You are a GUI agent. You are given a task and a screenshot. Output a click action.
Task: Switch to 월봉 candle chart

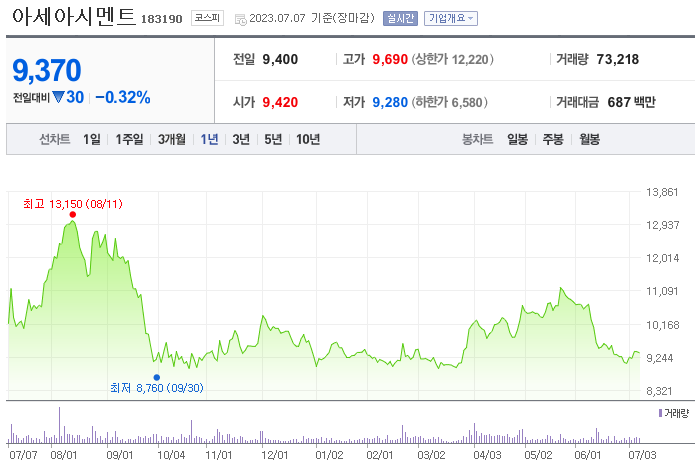[590, 139]
